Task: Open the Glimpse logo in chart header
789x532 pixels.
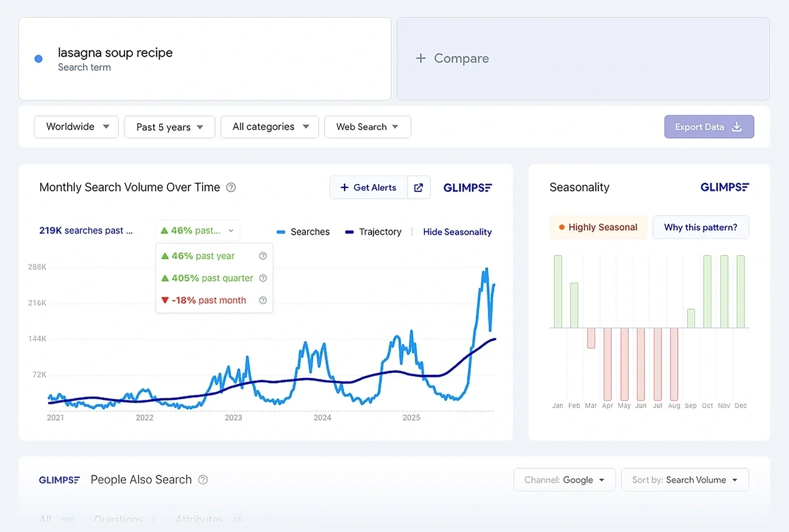Action: (x=467, y=187)
